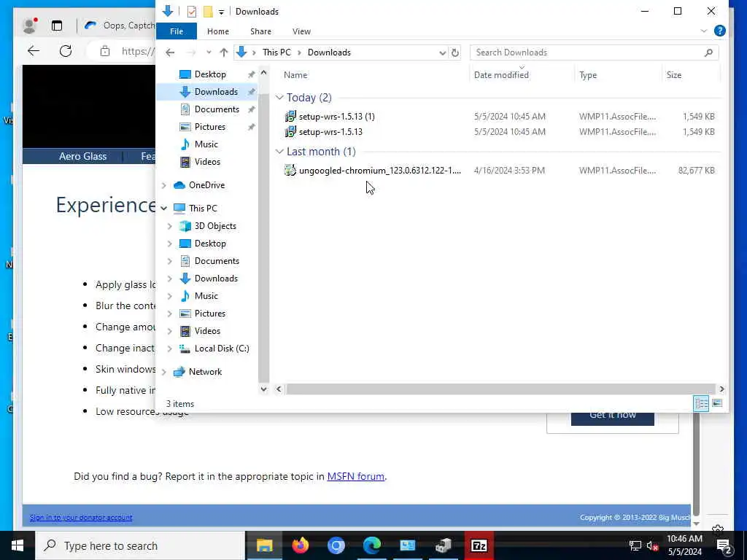Click the horizontal scrollbar in file list
Screen dimensions: 747x560
(500, 389)
